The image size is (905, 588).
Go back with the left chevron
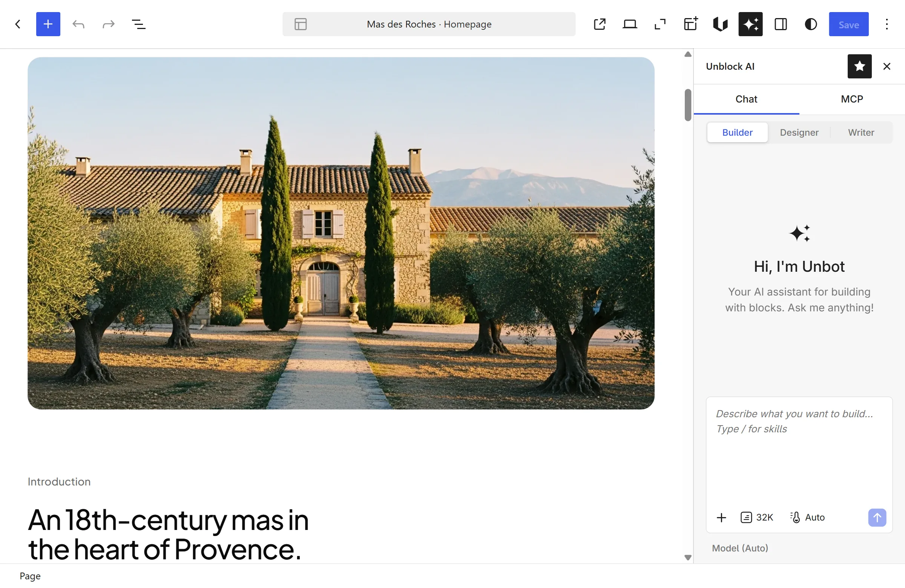click(x=18, y=24)
